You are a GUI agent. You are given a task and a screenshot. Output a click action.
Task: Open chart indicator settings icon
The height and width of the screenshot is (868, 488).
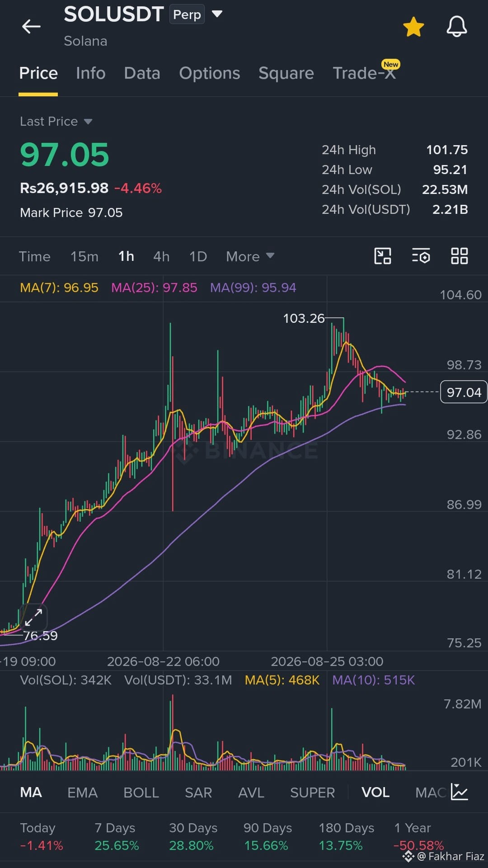click(x=421, y=256)
